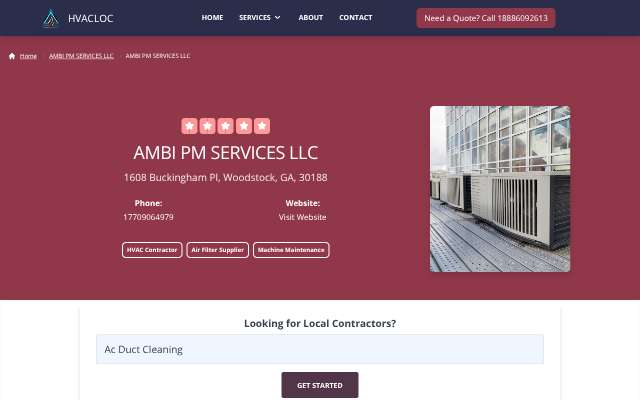Screen dimensions: 640x400
Task: Click the fifth rating star icon
Action: tap(262, 126)
